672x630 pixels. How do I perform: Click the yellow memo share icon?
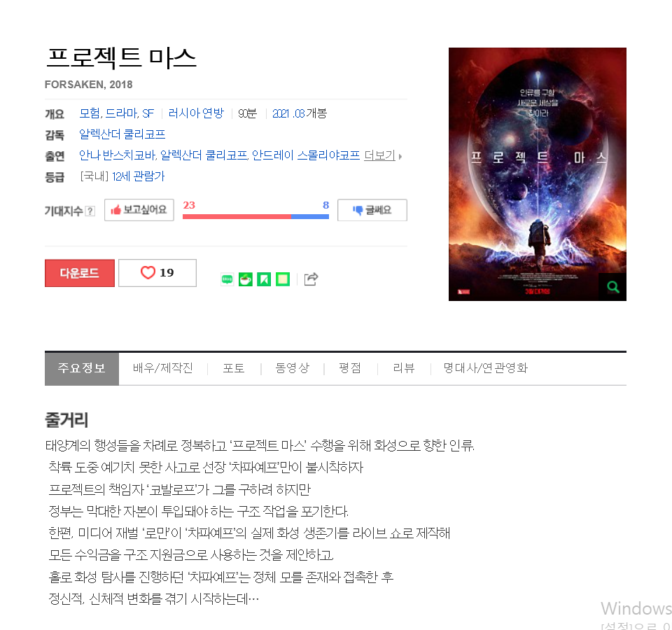pyautogui.click(x=282, y=279)
